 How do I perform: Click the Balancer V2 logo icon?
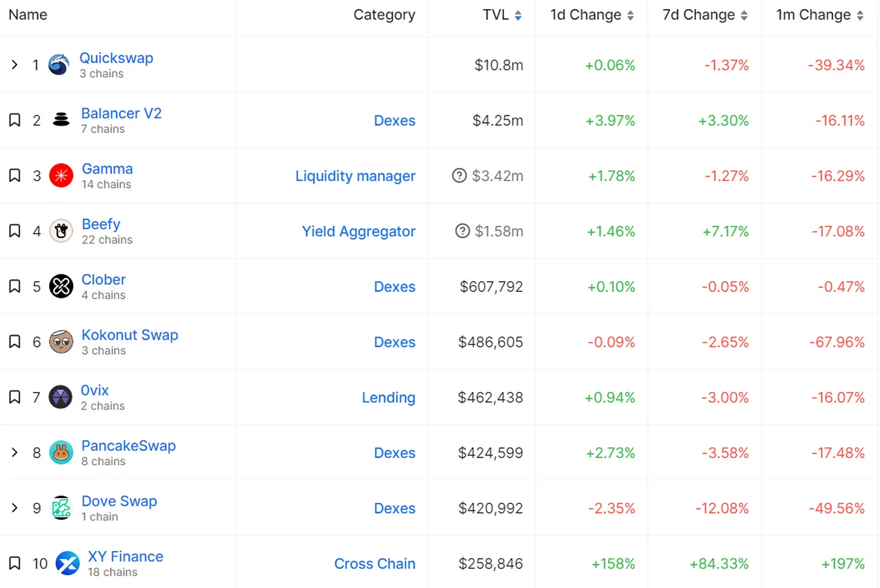[x=61, y=120]
